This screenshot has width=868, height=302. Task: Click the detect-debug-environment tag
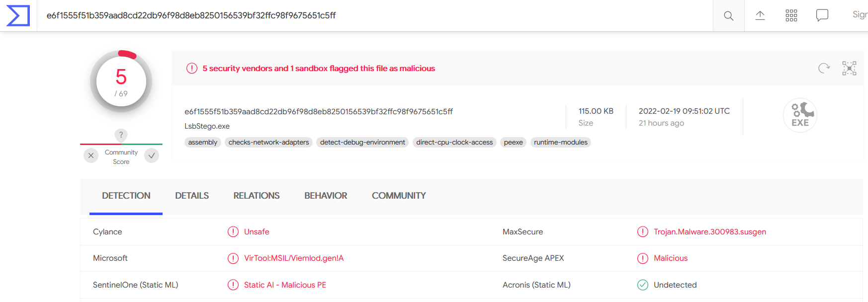(x=362, y=143)
